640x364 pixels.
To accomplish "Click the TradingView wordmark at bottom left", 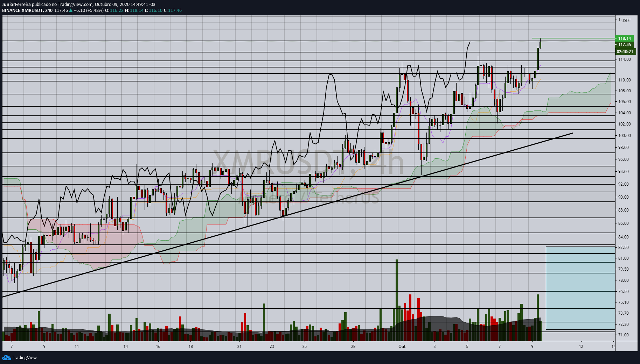I will 24,357.
